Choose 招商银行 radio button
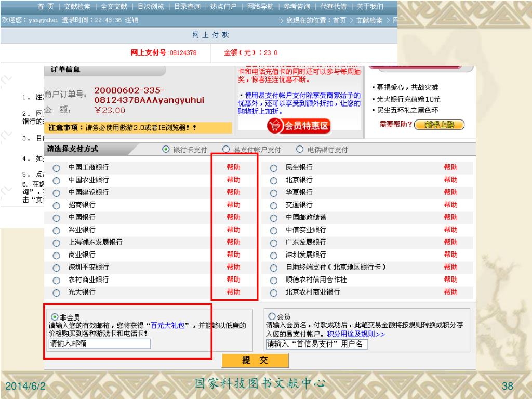Screen dimensions: 532x399 pyautogui.click(x=56, y=206)
